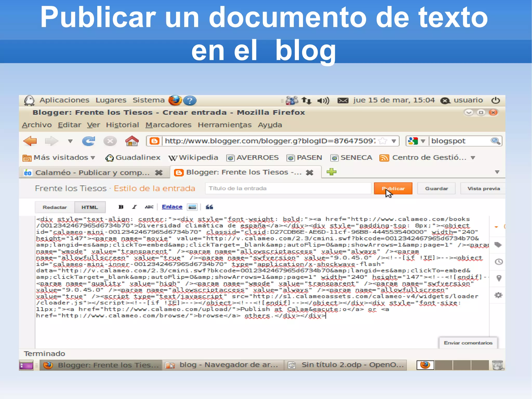This screenshot has height=399, width=532.
Task: Expand the address bar URL dropdown
Action: tap(394, 141)
